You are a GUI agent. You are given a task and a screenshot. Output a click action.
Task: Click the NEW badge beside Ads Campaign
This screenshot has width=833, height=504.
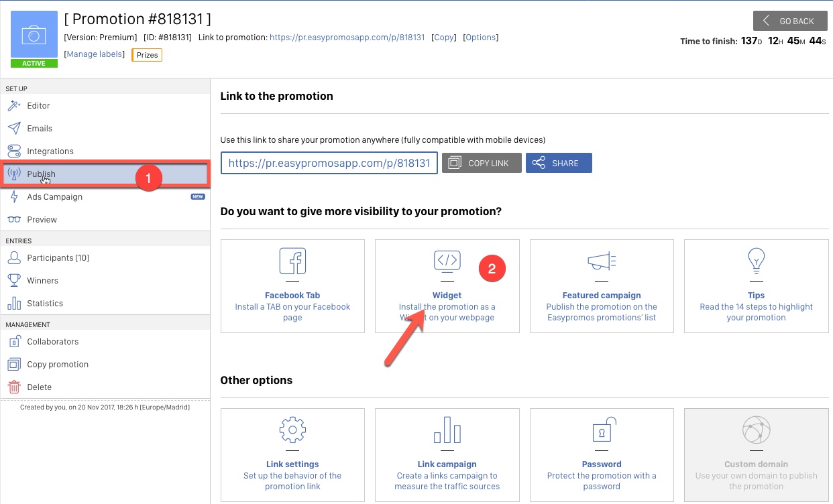[x=197, y=197]
